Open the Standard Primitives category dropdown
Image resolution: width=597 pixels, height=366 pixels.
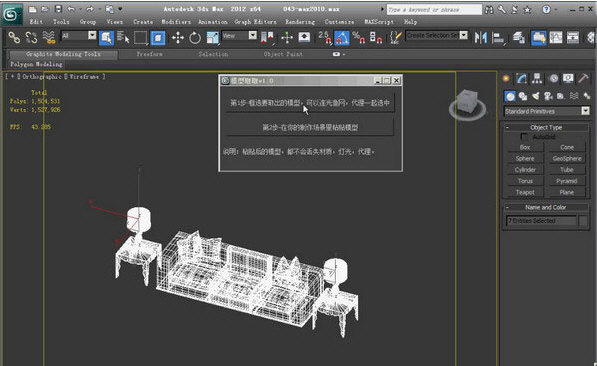[x=585, y=111]
